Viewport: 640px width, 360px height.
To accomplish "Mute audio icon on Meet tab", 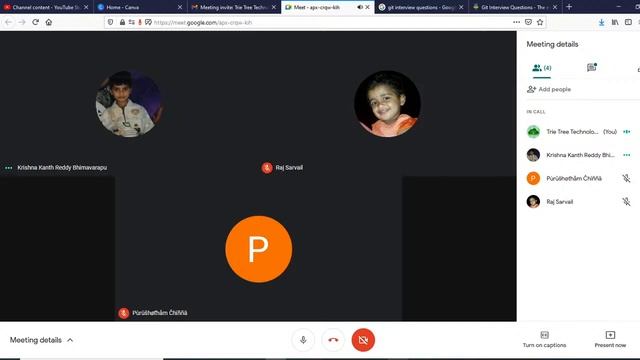I will click(360, 7).
